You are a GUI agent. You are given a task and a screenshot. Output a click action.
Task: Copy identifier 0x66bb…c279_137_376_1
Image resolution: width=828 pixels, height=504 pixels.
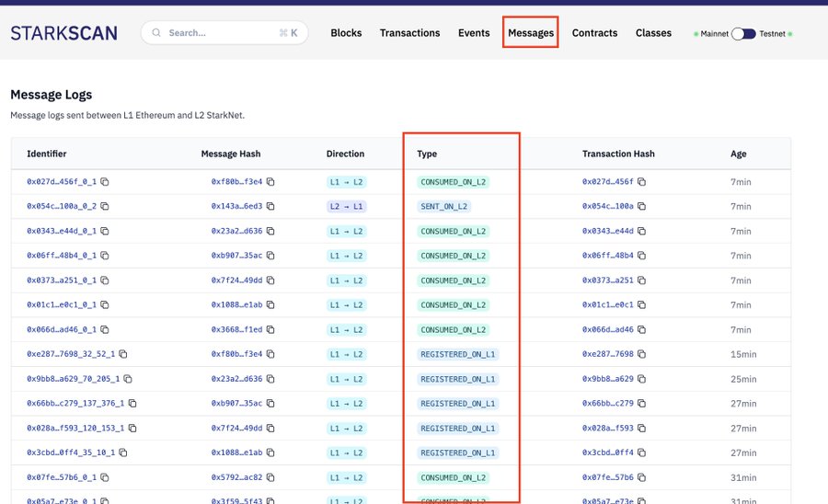[x=132, y=403]
